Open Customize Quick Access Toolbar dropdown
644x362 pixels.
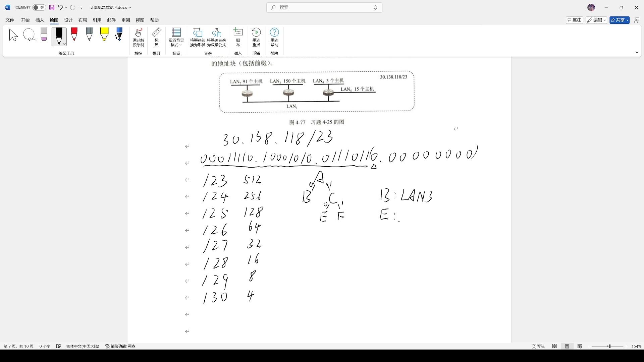coord(81,8)
